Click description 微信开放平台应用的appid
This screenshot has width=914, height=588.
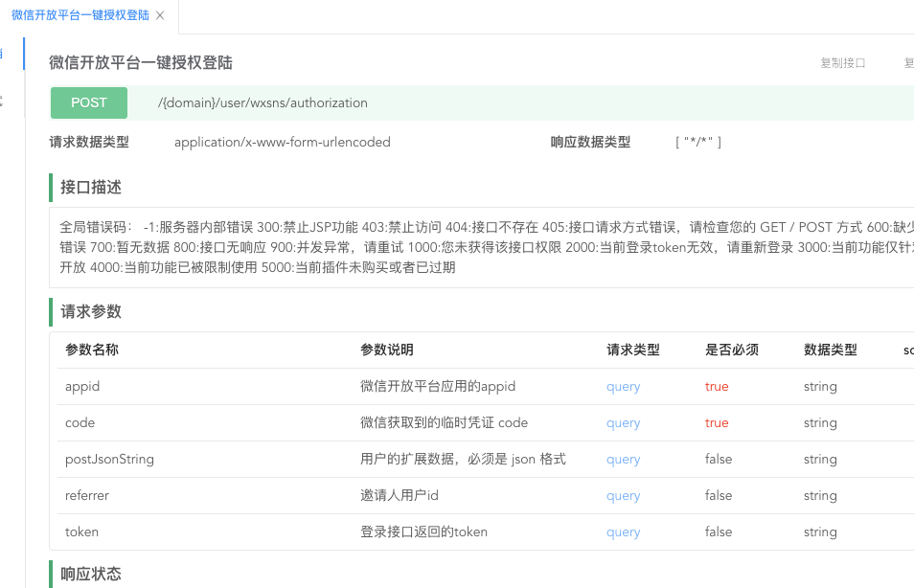tap(438, 386)
